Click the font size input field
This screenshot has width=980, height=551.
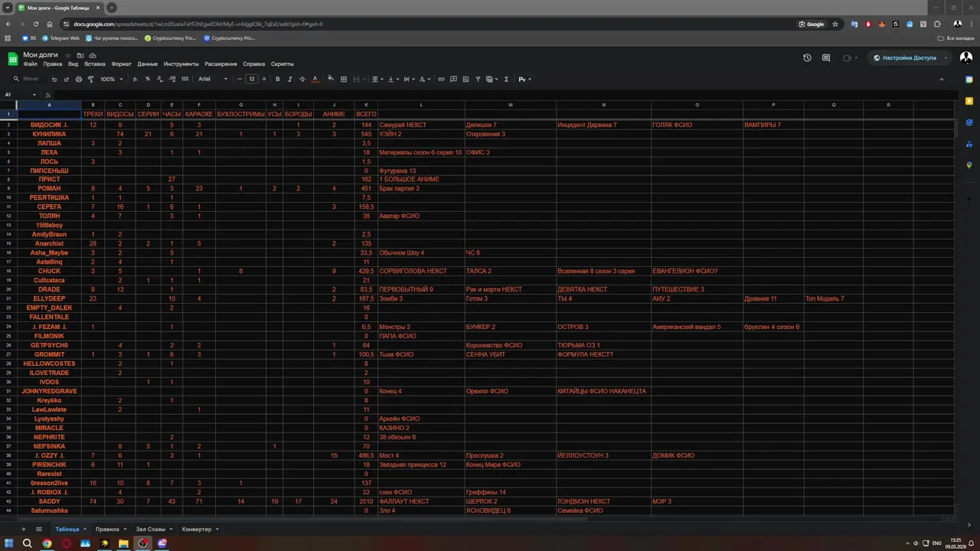point(251,79)
